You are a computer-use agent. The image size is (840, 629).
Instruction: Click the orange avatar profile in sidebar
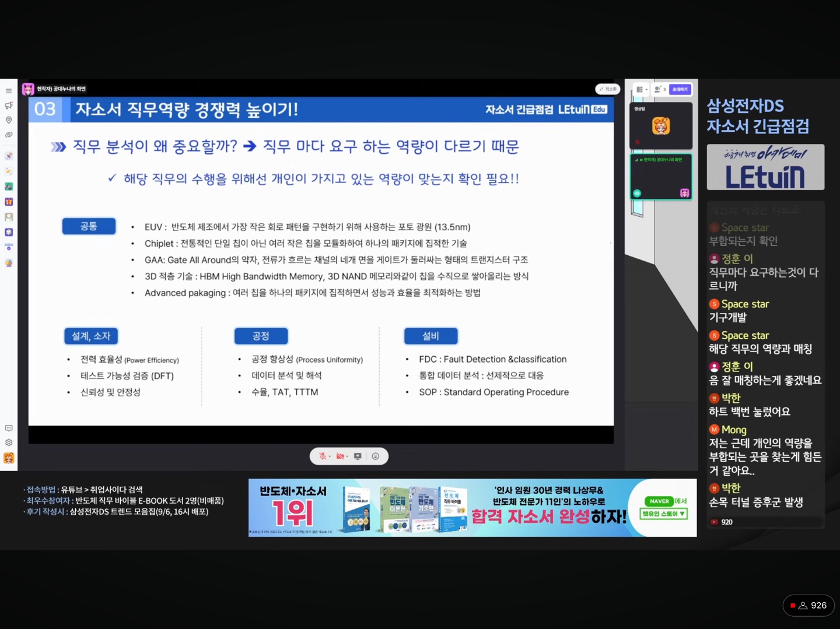[9, 458]
